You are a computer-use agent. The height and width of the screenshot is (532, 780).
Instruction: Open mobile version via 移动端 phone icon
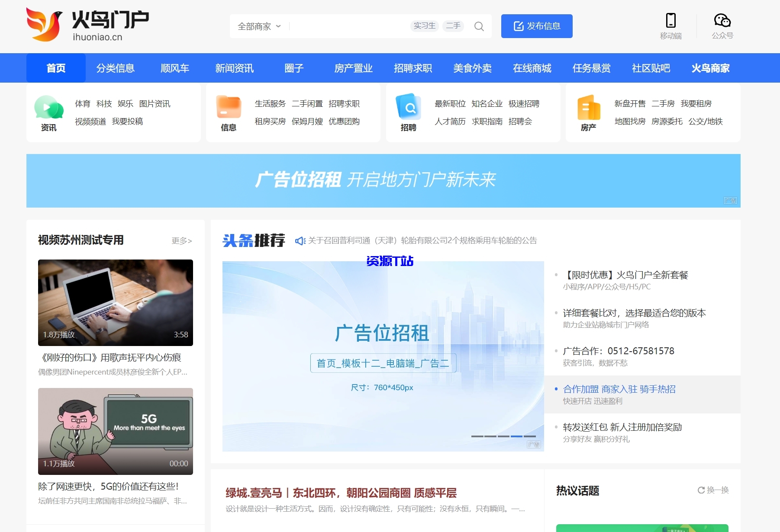pyautogui.click(x=670, y=20)
